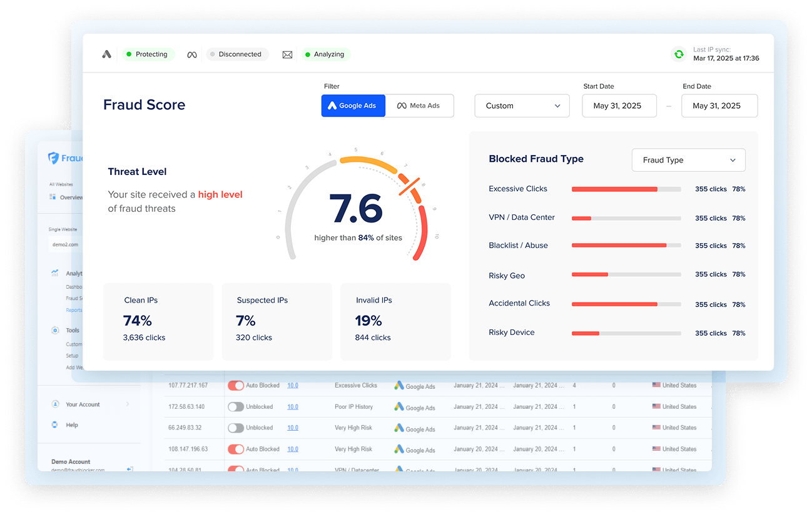Expand the Your Account chevron in sidebar
Viewport: 812px width, 515px height.
point(128,404)
